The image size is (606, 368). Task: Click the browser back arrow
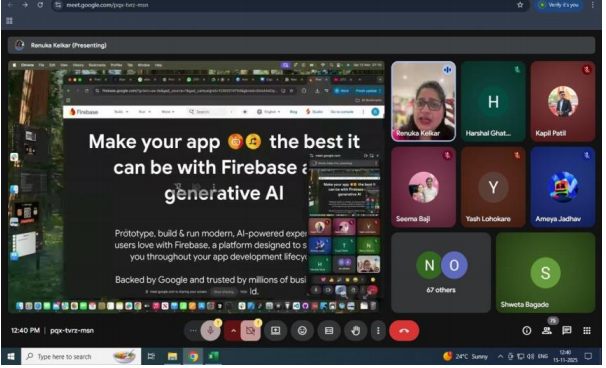10,5
